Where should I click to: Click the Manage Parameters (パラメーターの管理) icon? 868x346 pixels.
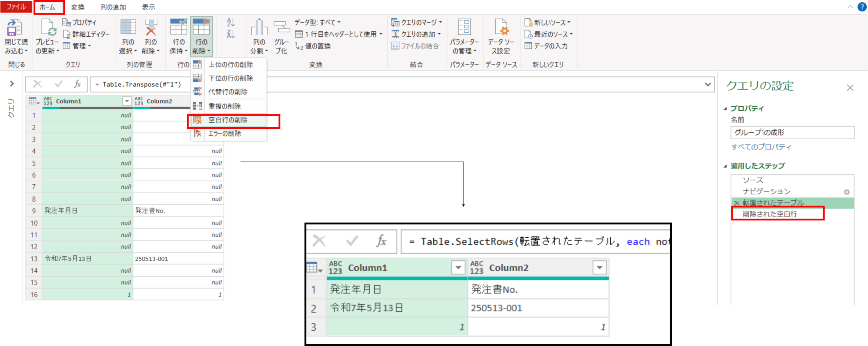coord(464,27)
